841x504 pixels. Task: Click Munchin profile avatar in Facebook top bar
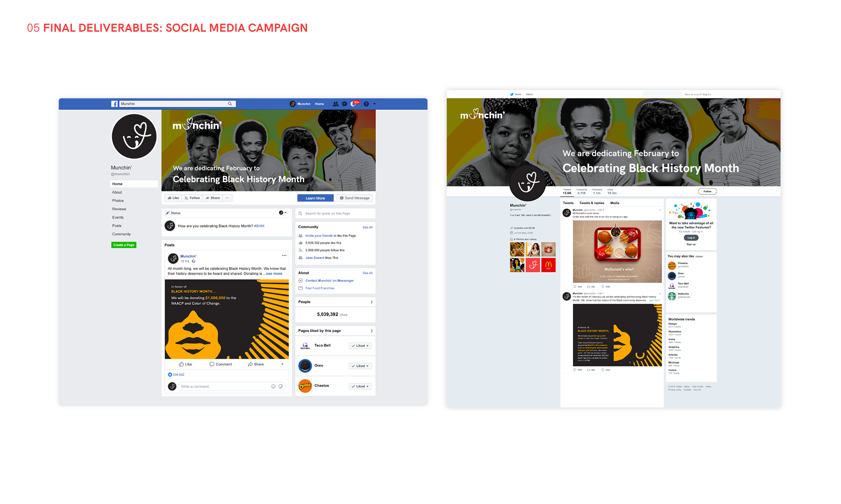click(292, 104)
